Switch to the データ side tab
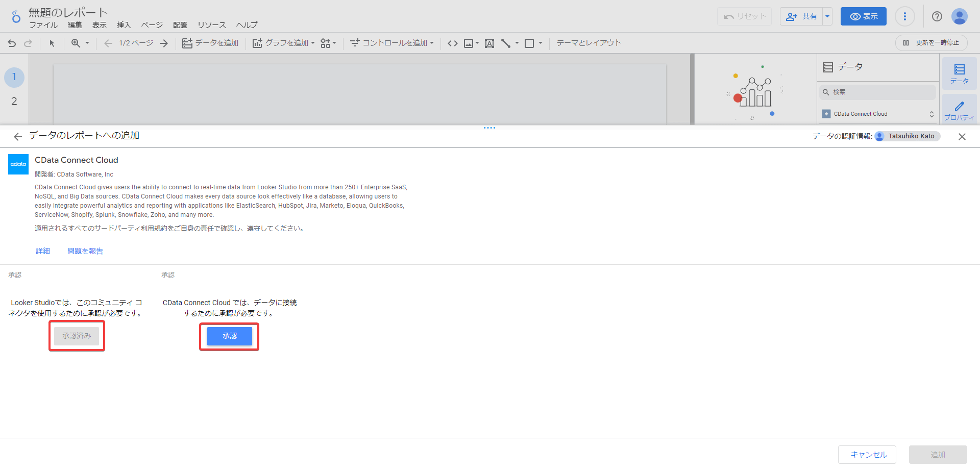Viewport: 980px width, 474px height. 960,74
